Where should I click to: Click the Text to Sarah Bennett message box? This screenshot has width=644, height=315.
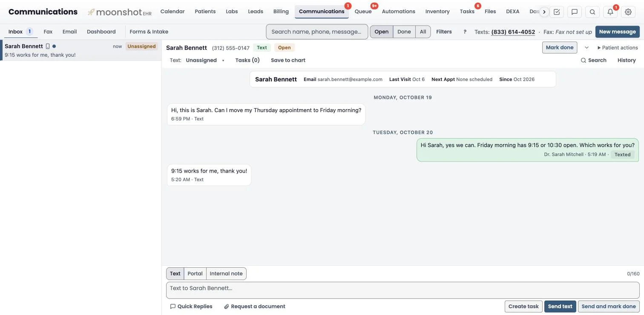coord(403,290)
